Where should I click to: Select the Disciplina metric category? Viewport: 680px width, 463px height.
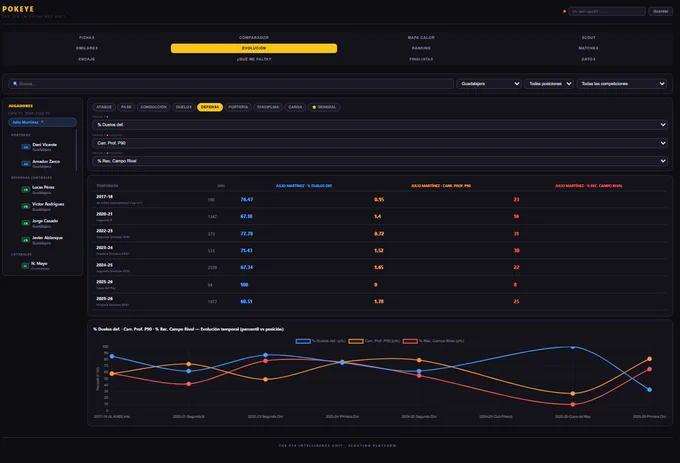point(268,107)
